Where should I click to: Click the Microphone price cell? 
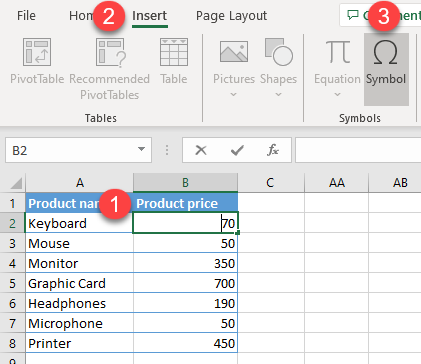click(185, 323)
